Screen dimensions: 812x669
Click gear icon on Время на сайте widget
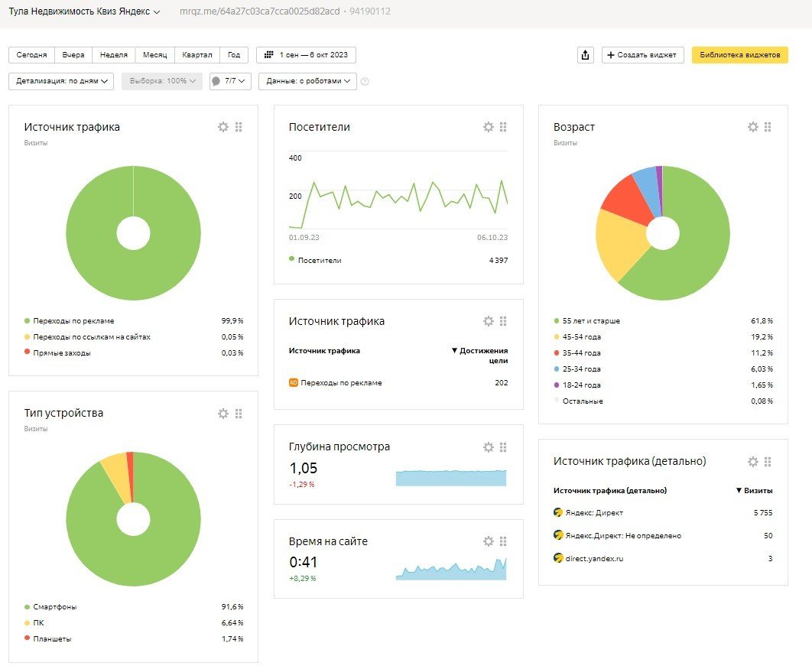(x=488, y=541)
